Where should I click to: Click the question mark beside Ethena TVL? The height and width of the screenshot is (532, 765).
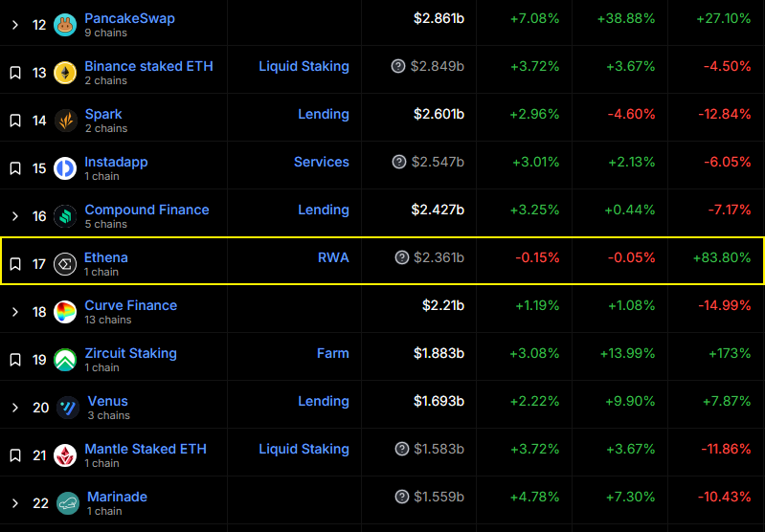402,257
